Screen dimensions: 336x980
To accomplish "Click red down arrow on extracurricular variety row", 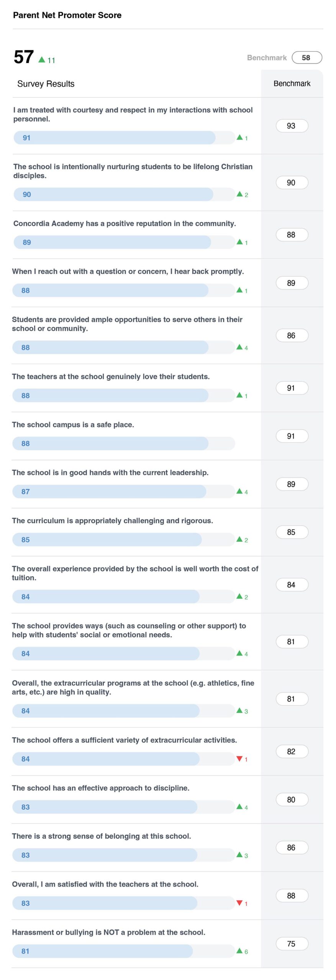I will tap(239, 758).
